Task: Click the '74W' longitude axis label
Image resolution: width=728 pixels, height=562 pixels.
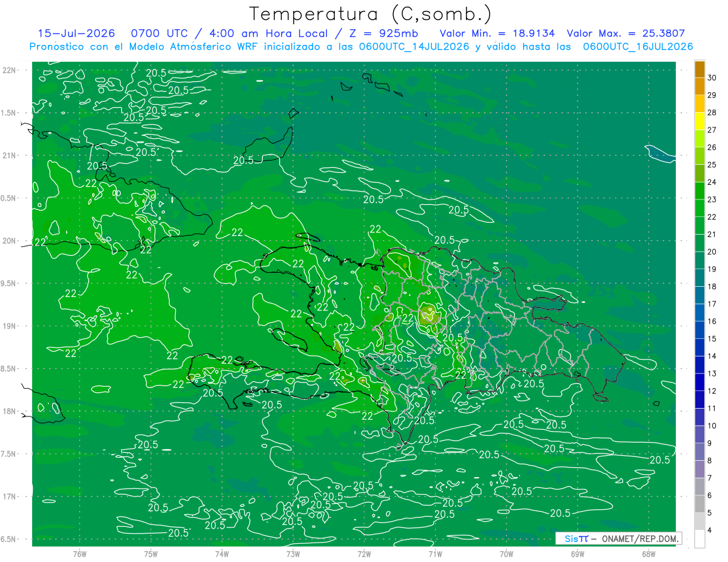Action: 222,554
